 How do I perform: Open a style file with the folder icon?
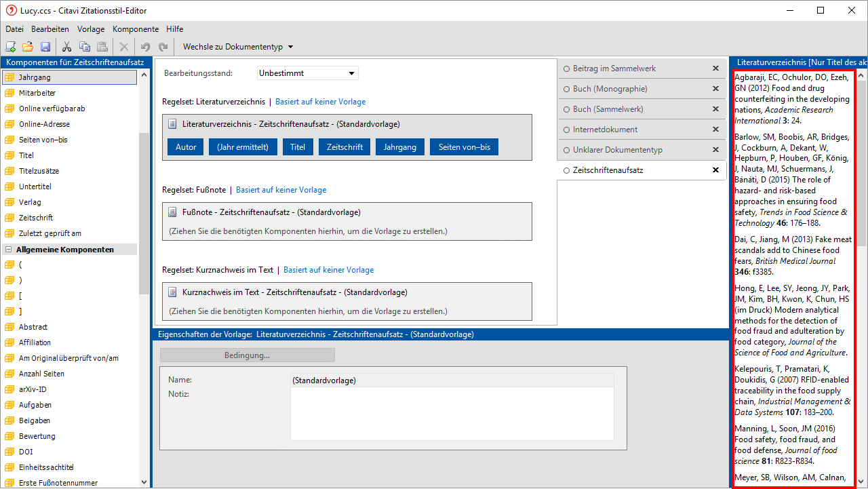point(28,47)
